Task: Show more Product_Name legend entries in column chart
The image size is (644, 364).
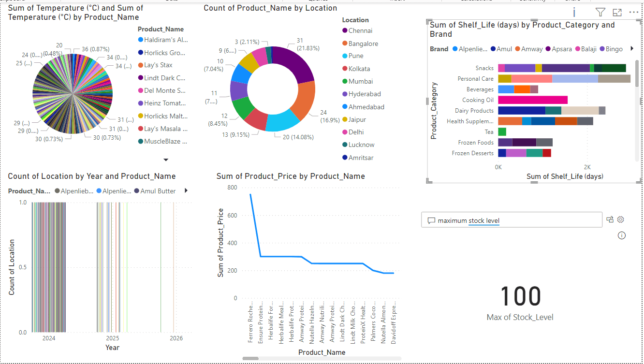Action: click(x=186, y=191)
